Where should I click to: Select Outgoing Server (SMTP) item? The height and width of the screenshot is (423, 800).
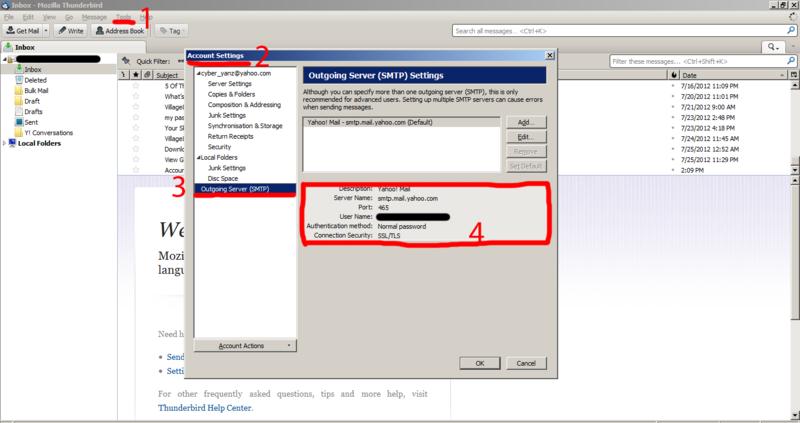[245, 189]
